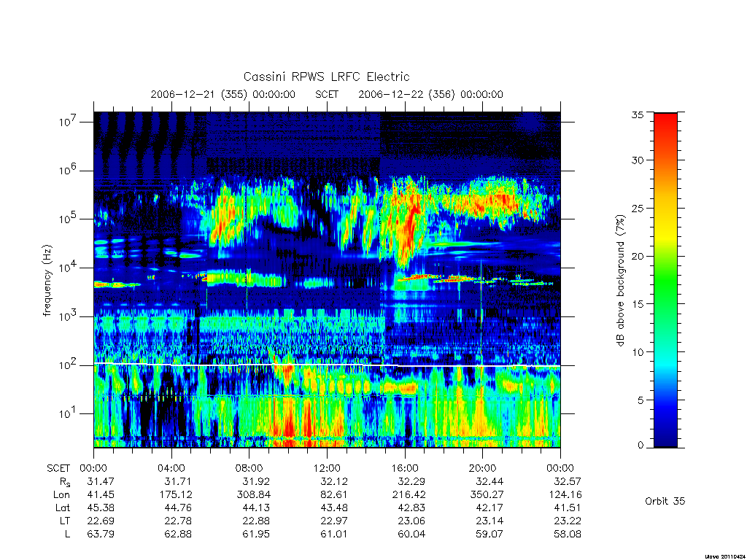Click the rainbow colorbar scale
The width and height of the screenshot is (747, 560).
[x=665, y=280]
